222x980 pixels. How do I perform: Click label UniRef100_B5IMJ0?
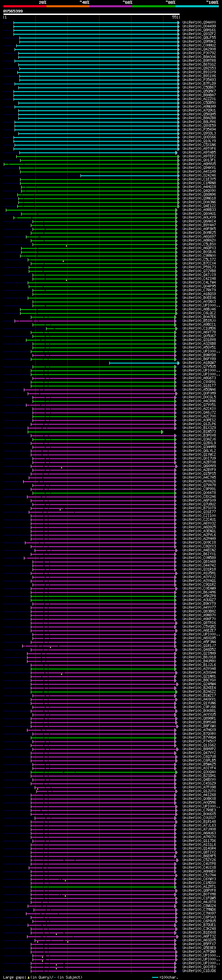pos(199,321)
